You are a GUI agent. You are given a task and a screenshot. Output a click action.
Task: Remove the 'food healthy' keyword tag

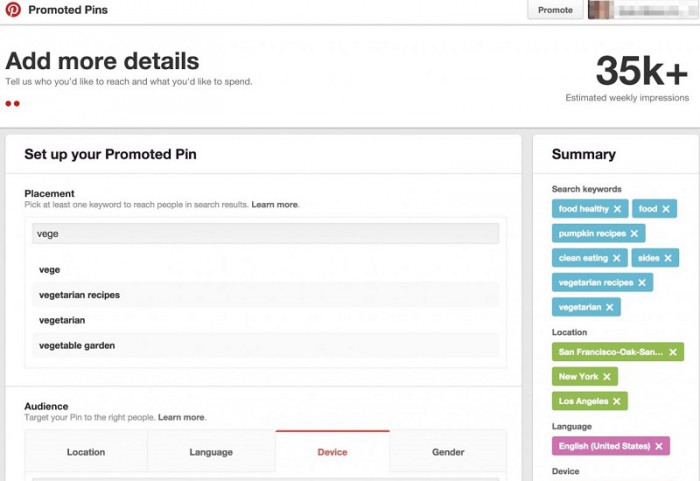[x=617, y=209]
